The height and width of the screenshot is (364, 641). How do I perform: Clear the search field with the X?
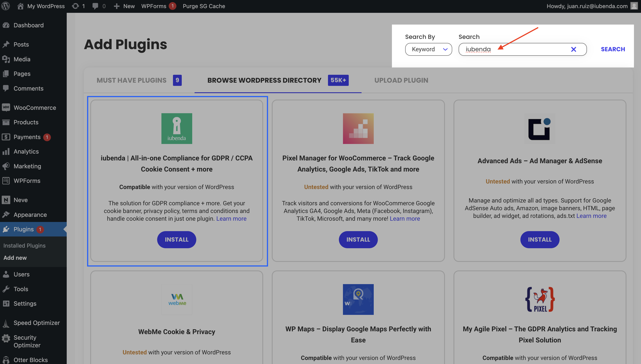click(x=573, y=49)
